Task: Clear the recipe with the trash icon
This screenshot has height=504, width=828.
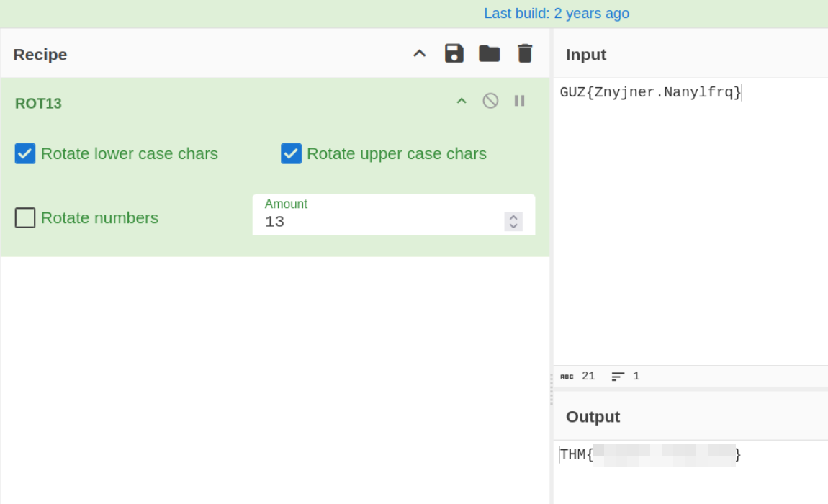Action: point(525,53)
